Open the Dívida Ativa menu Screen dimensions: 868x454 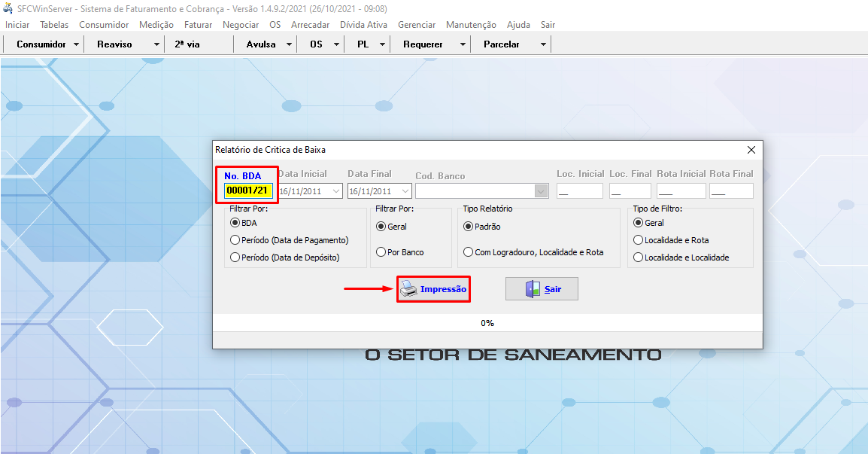coord(363,25)
